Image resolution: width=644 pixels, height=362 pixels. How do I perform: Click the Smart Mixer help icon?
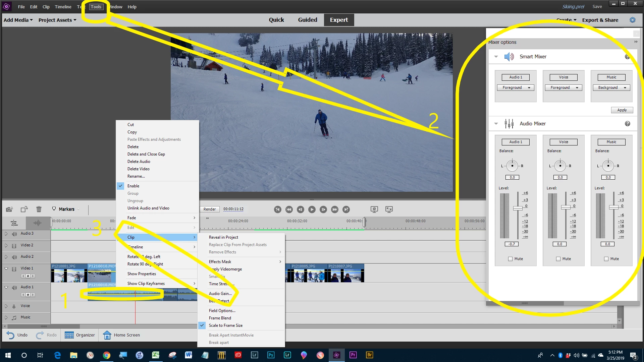point(627,57)
